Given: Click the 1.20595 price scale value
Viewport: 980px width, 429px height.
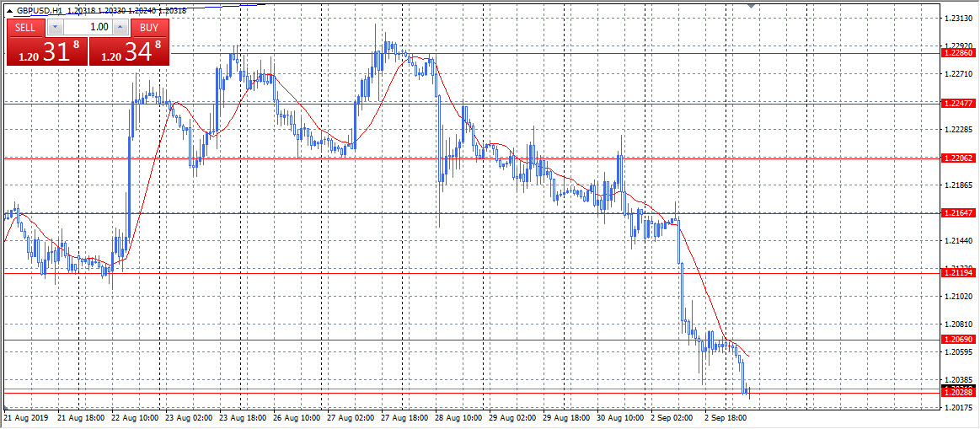Looking at the screenshot, I should [x=959, y=352].
